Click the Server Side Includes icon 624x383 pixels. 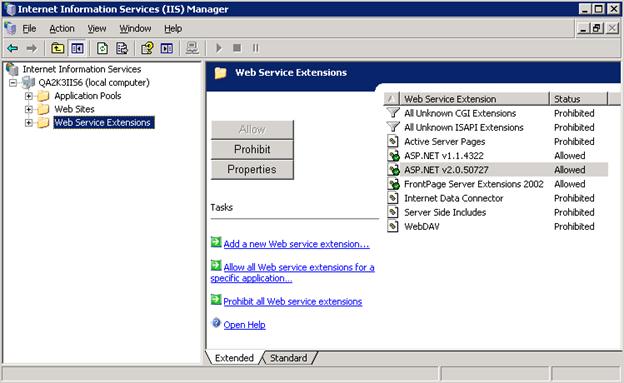393,212
